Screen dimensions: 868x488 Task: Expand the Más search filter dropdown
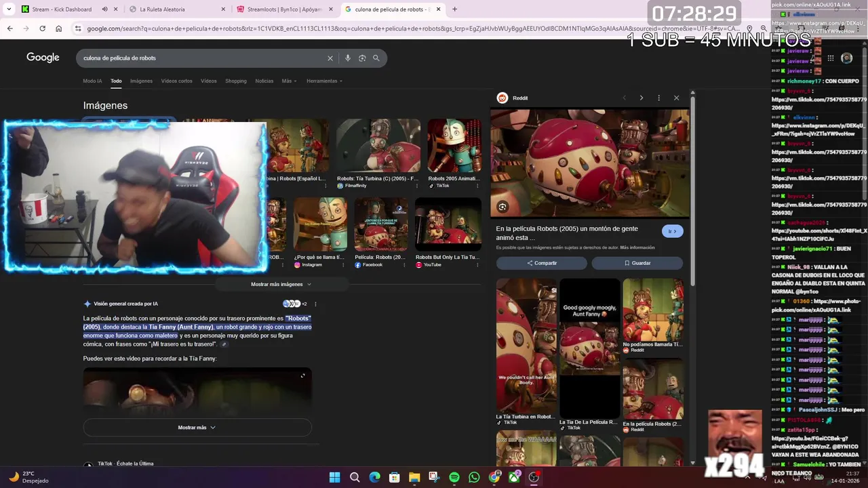[x=289, y=81]
